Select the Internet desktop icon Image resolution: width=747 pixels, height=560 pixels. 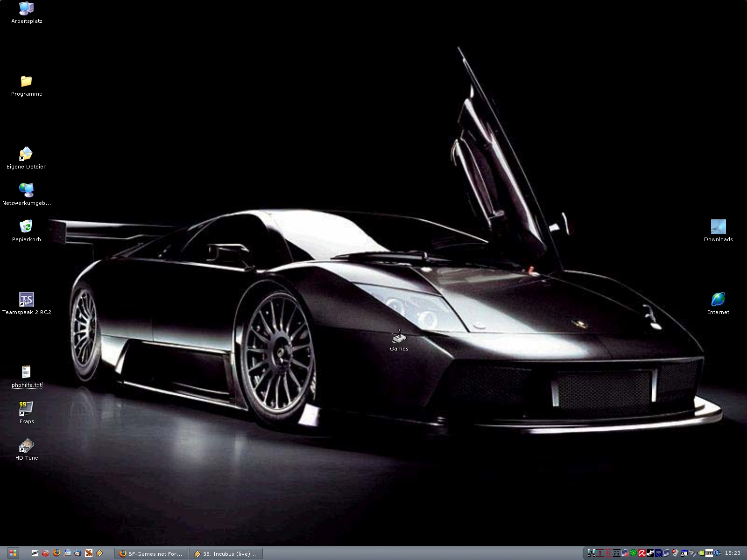tap(719, 304)
